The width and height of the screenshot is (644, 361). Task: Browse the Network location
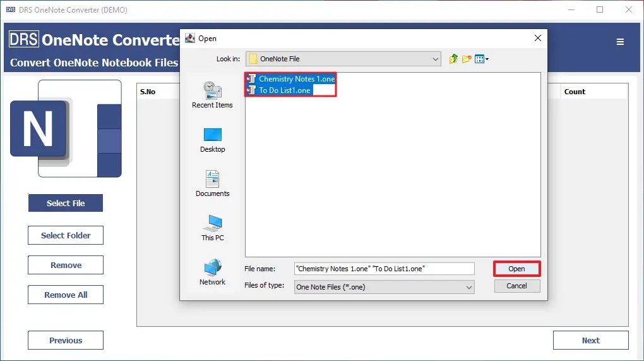click(x=212, y=272)
